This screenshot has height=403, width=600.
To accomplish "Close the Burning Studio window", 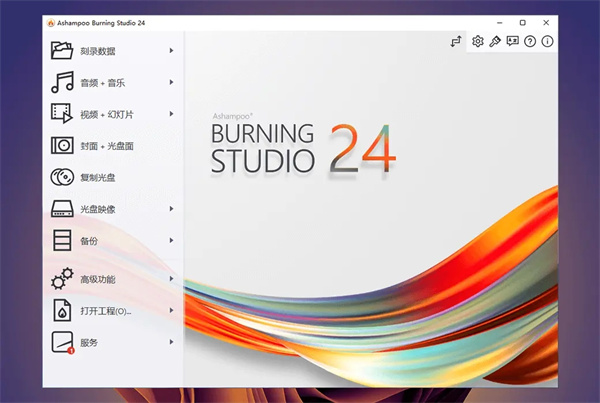I will pos(546,23).
